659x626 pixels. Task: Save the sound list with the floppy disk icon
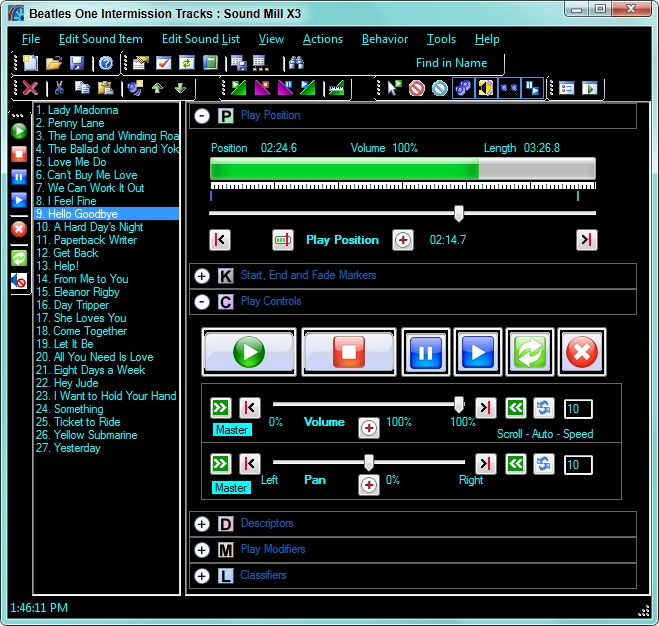[x=77, y=63]
